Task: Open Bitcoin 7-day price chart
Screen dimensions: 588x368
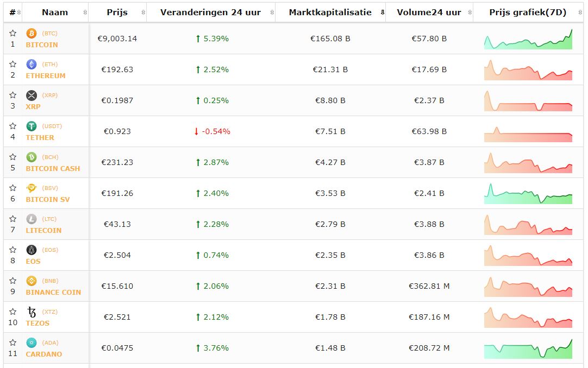Action: [528, 40]
